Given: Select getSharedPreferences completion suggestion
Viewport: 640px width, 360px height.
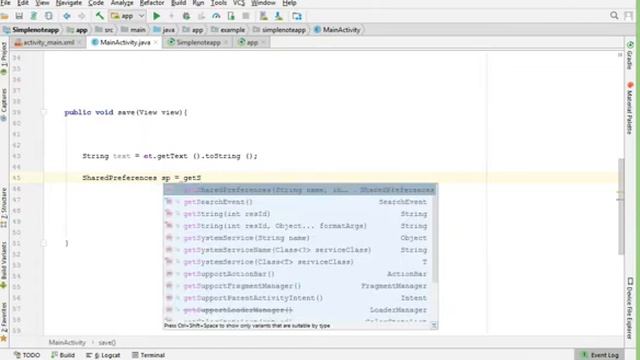Looking at the screenshot, I should [x=300, y=190].
